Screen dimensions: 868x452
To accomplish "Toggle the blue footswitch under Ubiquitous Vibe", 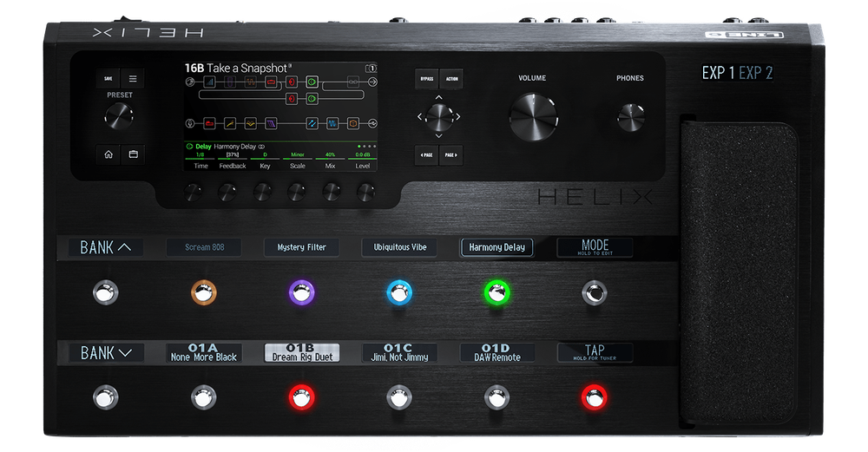I will tap(399, 292).
